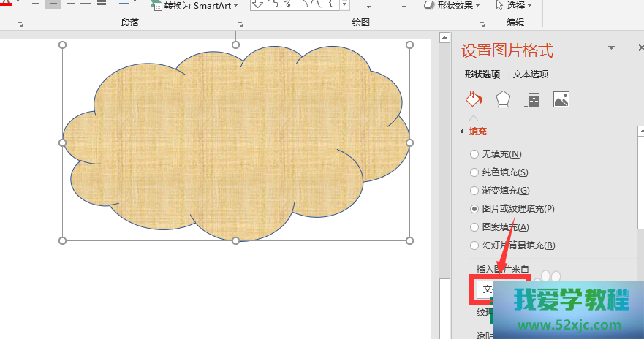Switch to the 文本选项 tab
The height and width of the screenshot is (339, 644).
click(530, 74)
